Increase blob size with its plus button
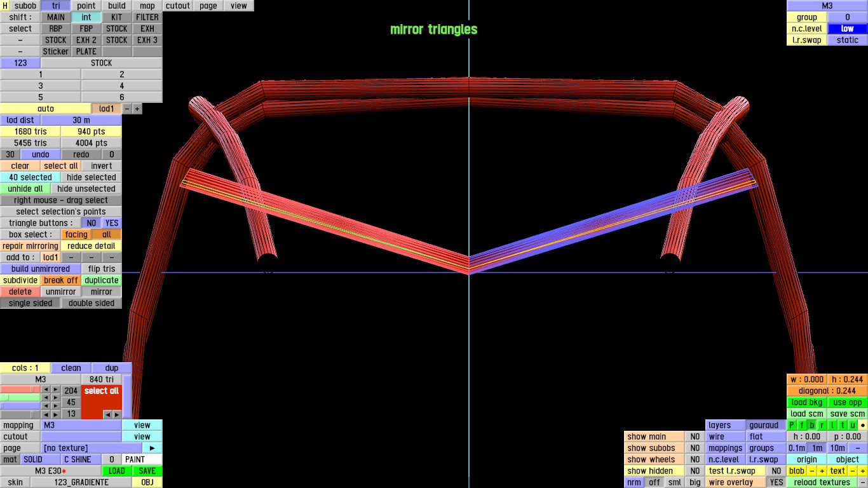The width and height of the screenshot is (868, 488). [822, 471]
